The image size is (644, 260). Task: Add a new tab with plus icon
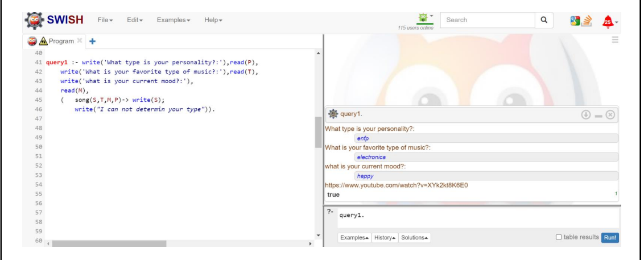point(92,42)
